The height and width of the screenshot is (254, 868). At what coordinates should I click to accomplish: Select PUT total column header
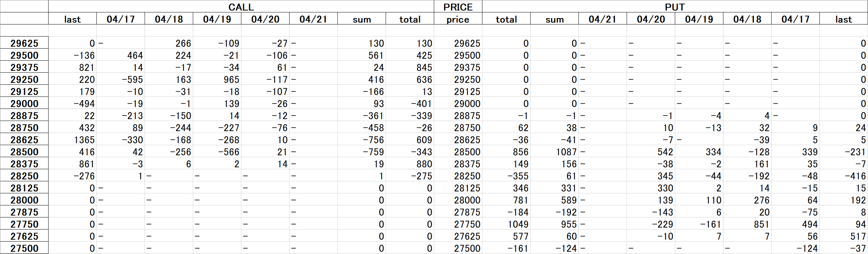506,19
